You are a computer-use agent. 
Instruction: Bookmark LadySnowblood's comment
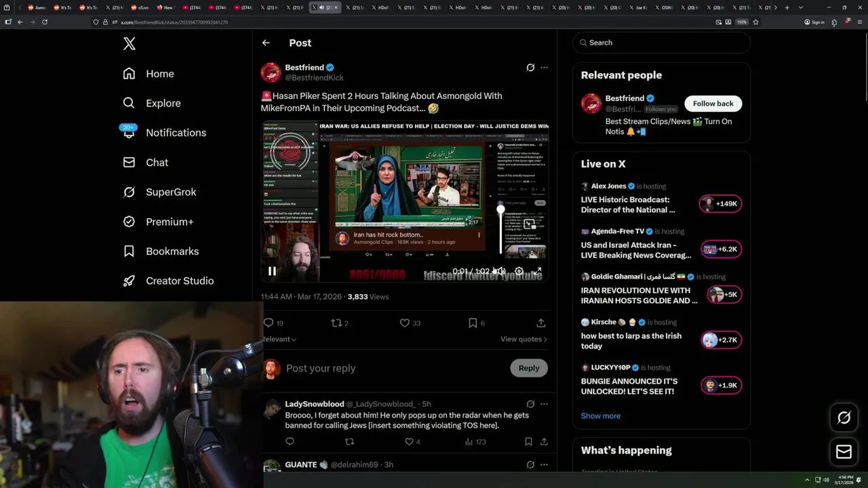coord(528,441)
